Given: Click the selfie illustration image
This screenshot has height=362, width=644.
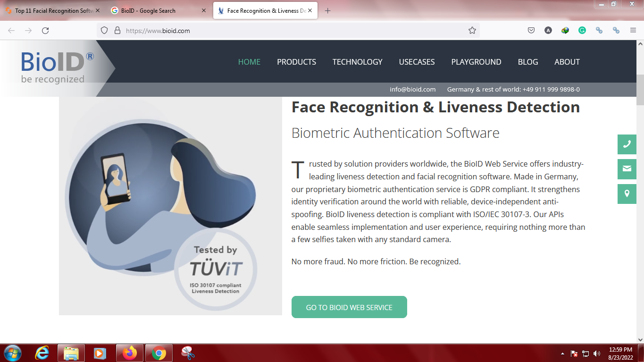Looking at the screenshot, I should [170, 205].
